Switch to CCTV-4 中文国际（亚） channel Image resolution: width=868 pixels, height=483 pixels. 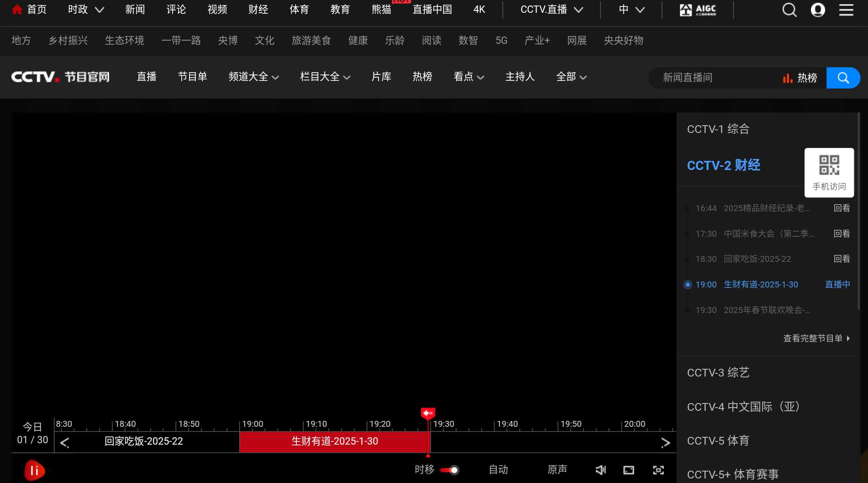click(x=743, y=407)
